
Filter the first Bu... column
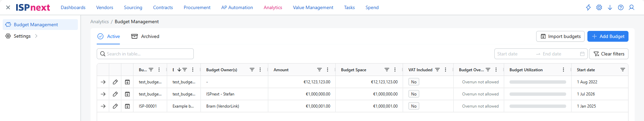coord(151,70)
